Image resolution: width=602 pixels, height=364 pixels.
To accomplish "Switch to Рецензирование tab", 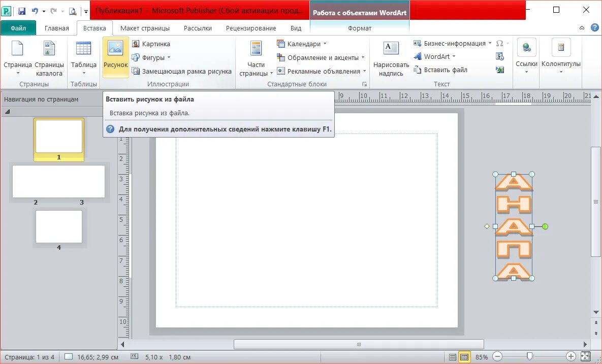I will pos(250,28).
